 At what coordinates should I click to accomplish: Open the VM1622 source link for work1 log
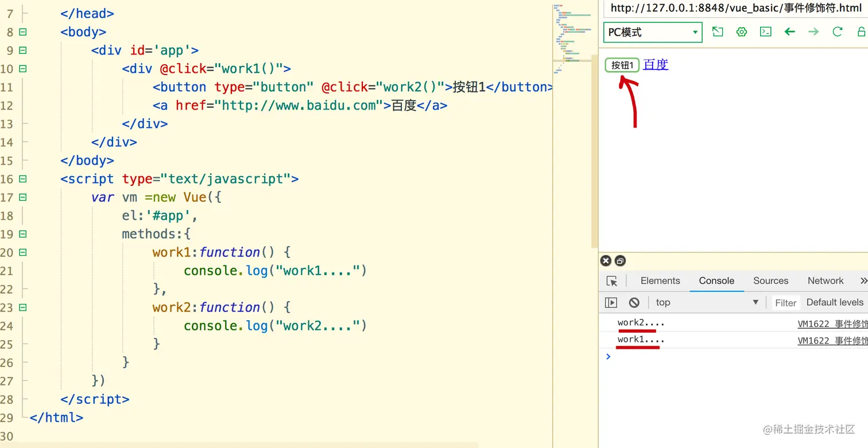pos(832,341)
